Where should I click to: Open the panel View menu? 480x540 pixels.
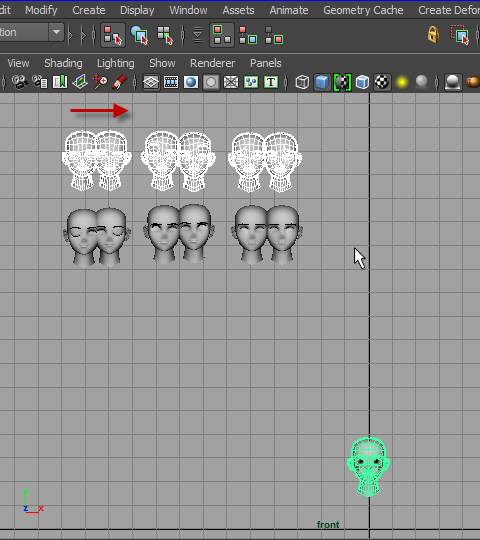pos(18,63)
